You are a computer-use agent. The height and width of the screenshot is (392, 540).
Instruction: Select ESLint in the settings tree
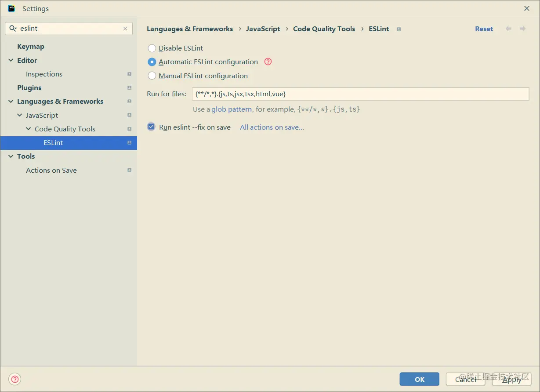click(69, 143)
